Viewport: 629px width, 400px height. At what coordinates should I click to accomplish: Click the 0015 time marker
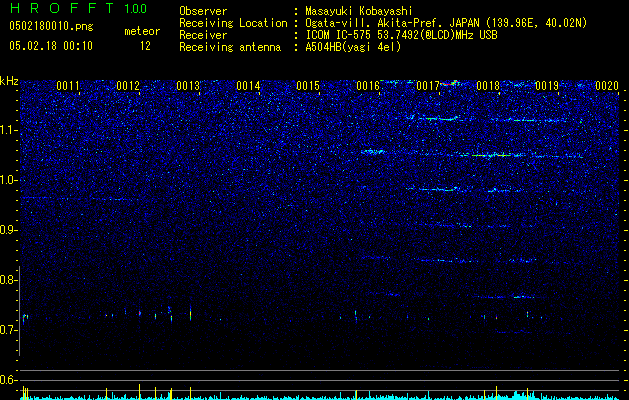click(x=308, y=86)
